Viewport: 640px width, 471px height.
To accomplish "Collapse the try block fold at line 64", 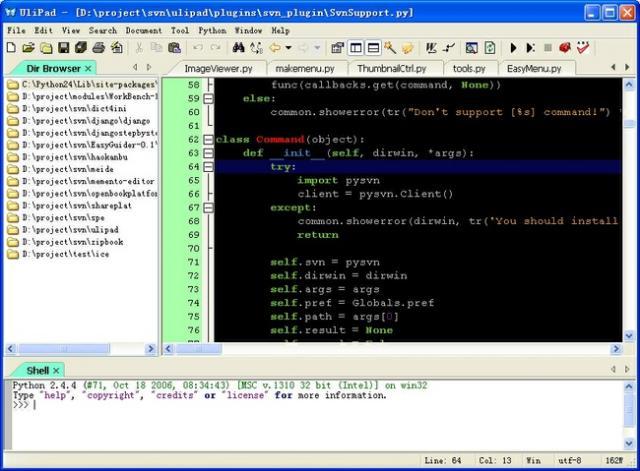I will (208, 167).
